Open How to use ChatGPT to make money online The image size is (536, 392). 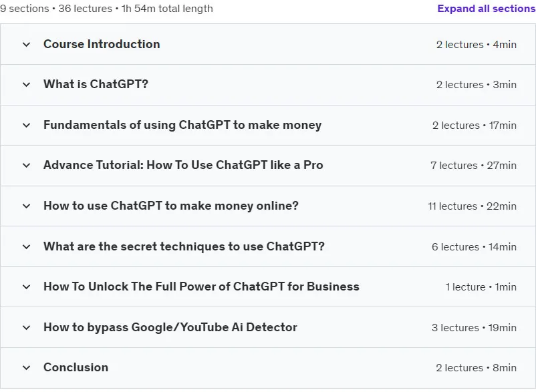pyautogui.click(x=171, y=206)
